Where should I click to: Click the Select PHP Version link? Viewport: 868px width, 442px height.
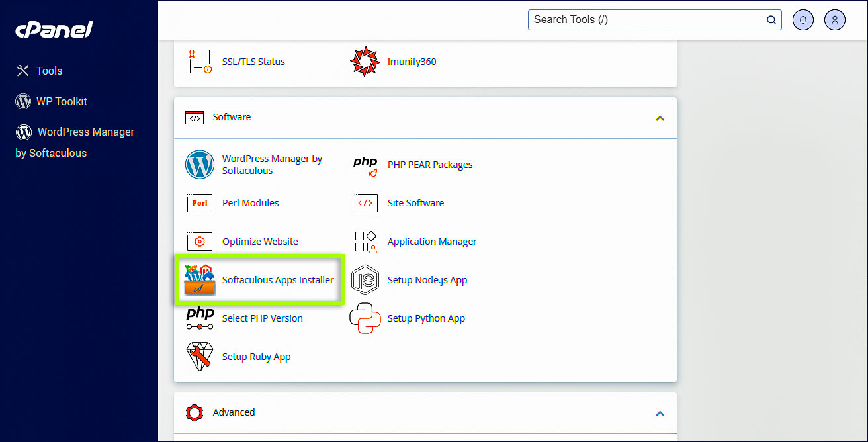(x=262, y=318)
